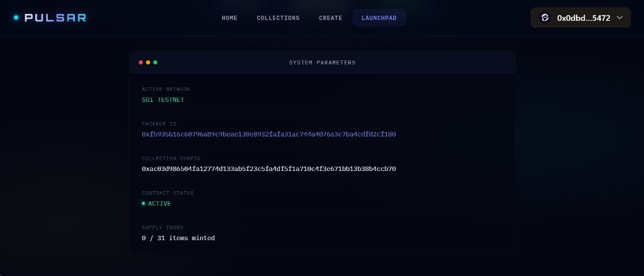The image size is (644, 276).
Task: Expand the wallet dropdown chevron
Action: click(619, 18)
